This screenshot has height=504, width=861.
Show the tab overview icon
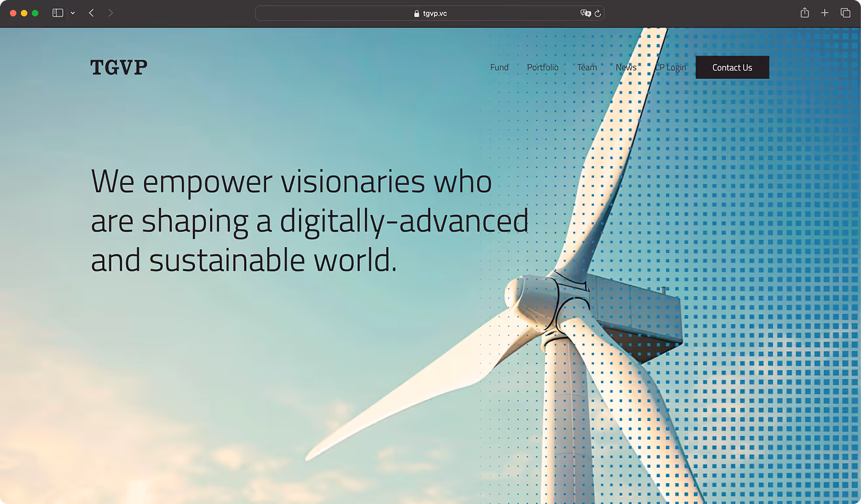point(845,13)
